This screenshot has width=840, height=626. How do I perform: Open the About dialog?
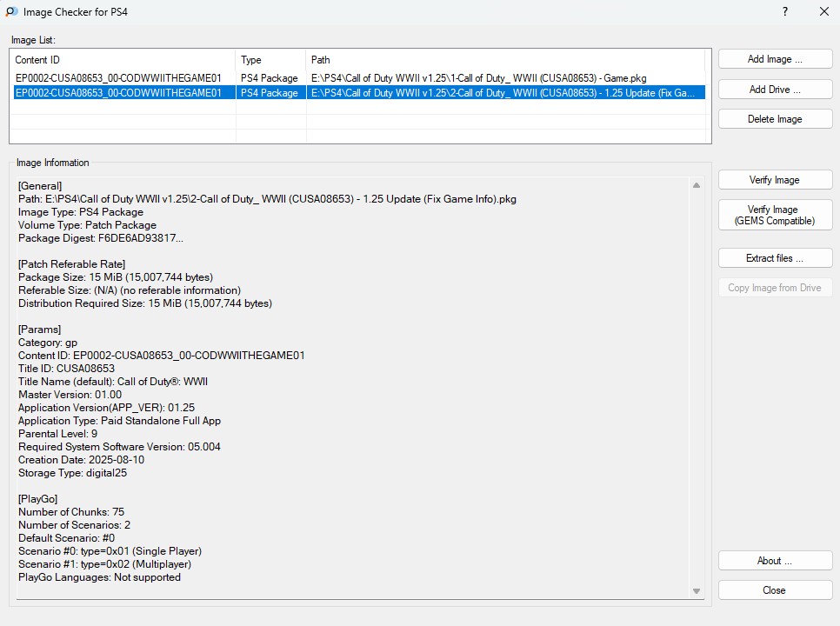[x=775, y=561]
